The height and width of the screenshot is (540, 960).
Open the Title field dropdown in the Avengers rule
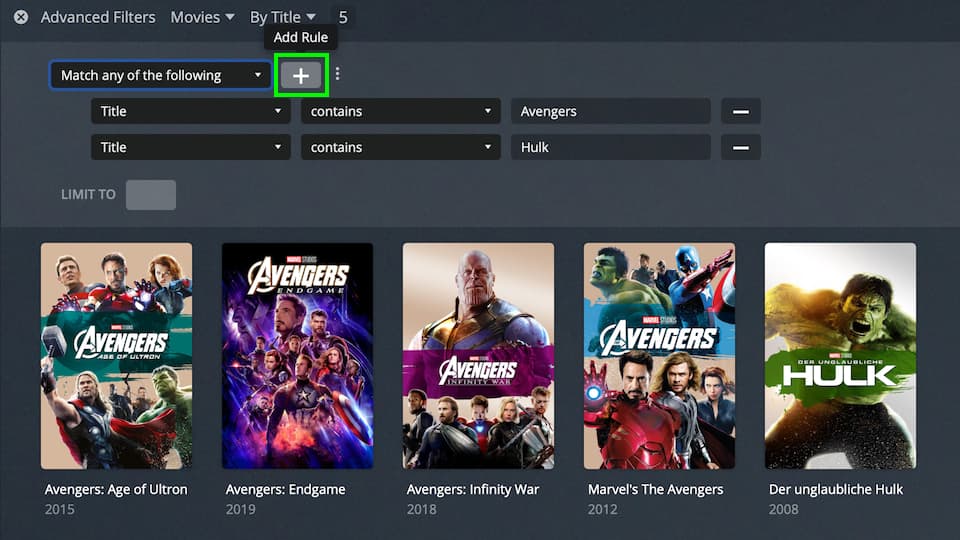tap(191, 111)
